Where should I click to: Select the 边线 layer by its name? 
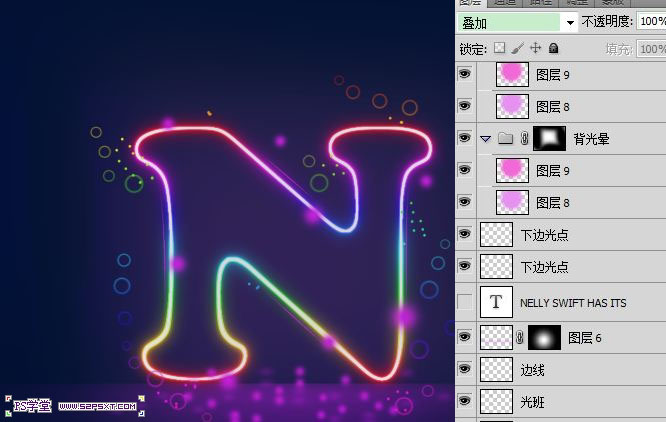(x=532, y=369)
